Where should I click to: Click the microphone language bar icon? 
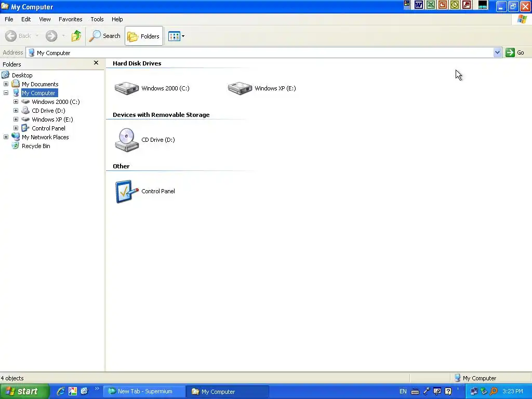coord(427,392)
